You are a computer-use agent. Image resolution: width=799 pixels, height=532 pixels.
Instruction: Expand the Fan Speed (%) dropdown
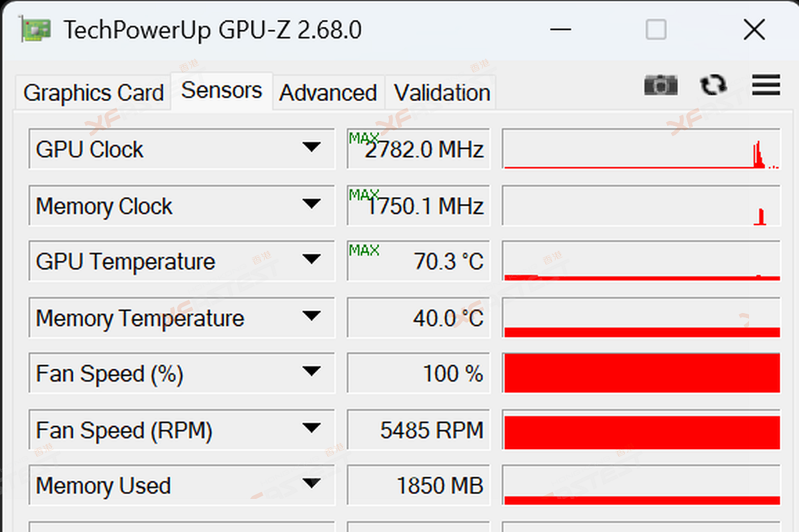[x=311, y=372]
